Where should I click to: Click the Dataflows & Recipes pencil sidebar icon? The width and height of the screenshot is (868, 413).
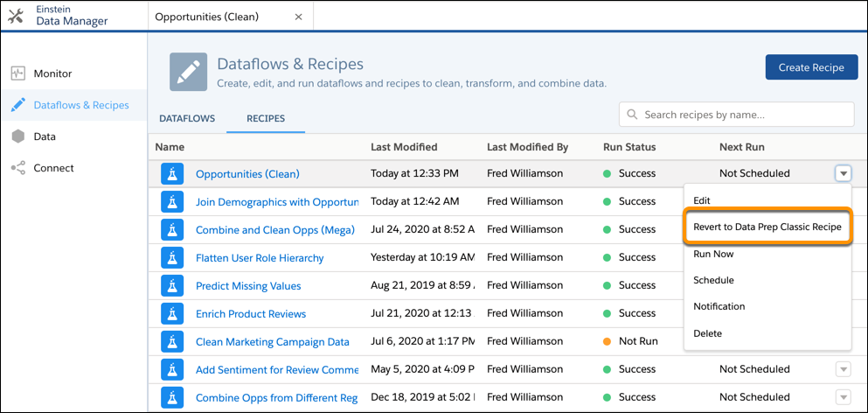[18, 105]
